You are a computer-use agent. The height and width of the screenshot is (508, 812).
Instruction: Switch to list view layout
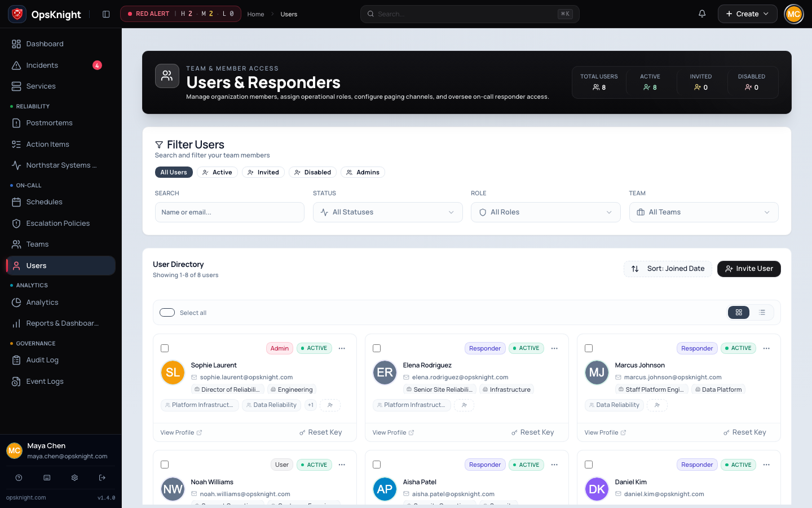pos(762,312)
